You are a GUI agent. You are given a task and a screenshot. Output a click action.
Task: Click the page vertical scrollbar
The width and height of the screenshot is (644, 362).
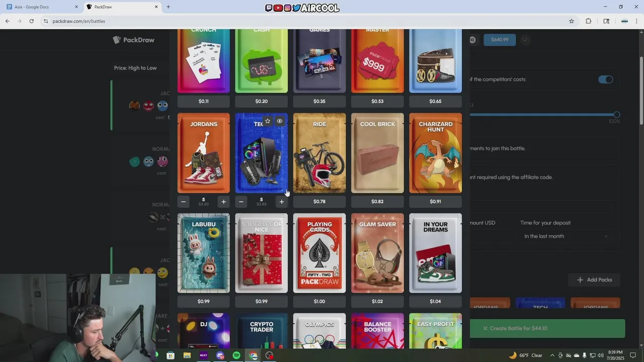tap(641, 90)
